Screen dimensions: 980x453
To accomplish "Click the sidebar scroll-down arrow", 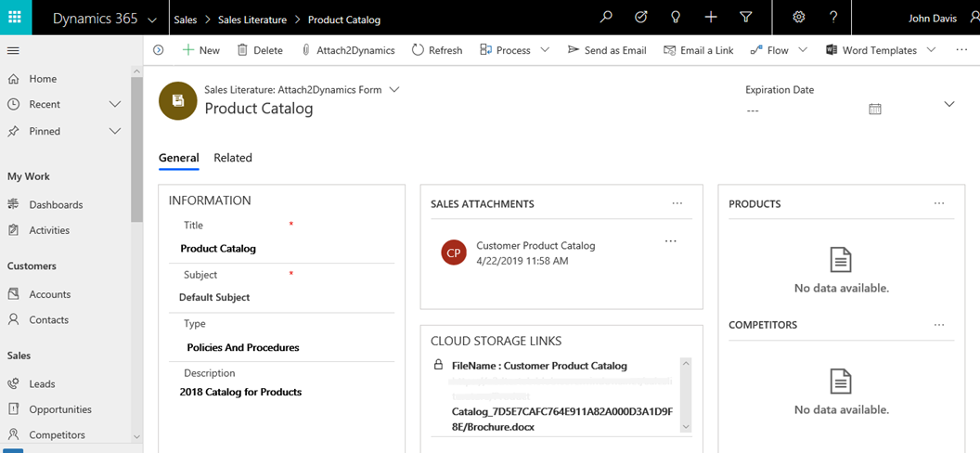I will 136,436.
